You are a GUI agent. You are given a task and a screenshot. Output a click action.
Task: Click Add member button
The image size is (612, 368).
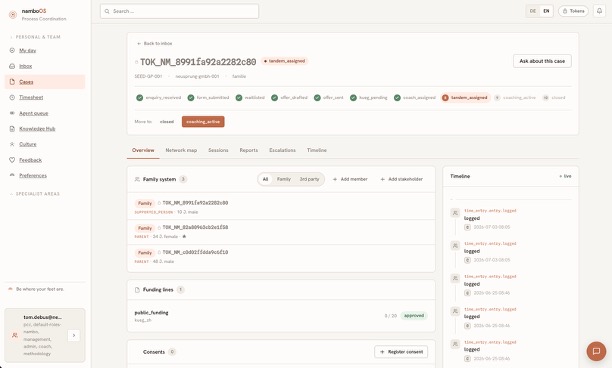click(350, 179)
